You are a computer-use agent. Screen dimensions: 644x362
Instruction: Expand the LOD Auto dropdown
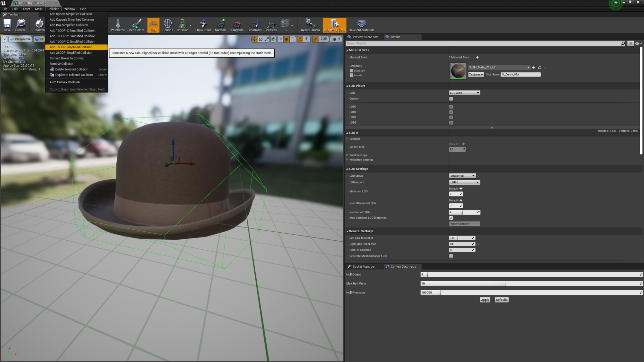477,92
